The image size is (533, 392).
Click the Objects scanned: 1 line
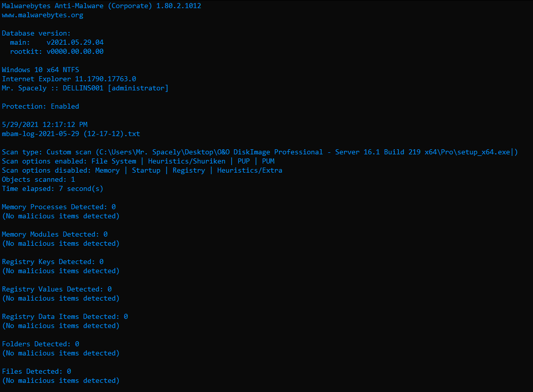coord(39,180)
